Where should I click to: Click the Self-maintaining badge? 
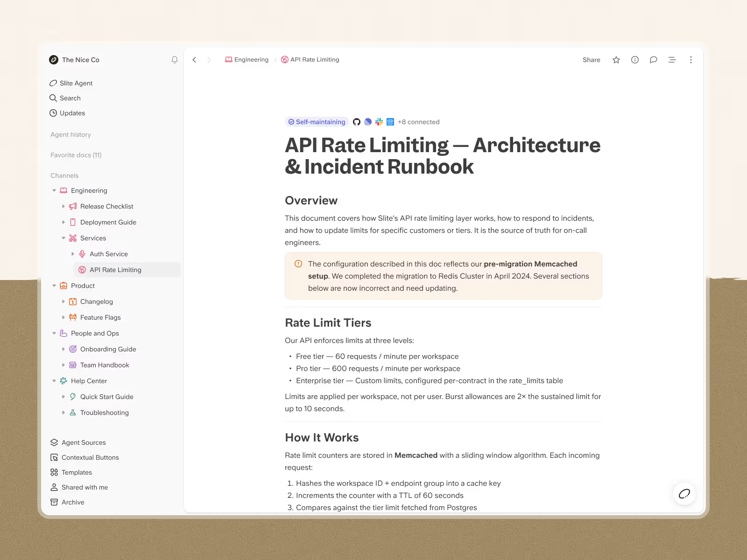point(317,122)
